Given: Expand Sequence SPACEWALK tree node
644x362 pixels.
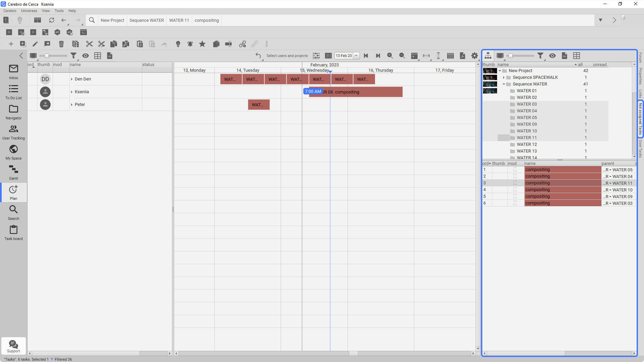Looking at the screenshot, I should coord(504,77).
